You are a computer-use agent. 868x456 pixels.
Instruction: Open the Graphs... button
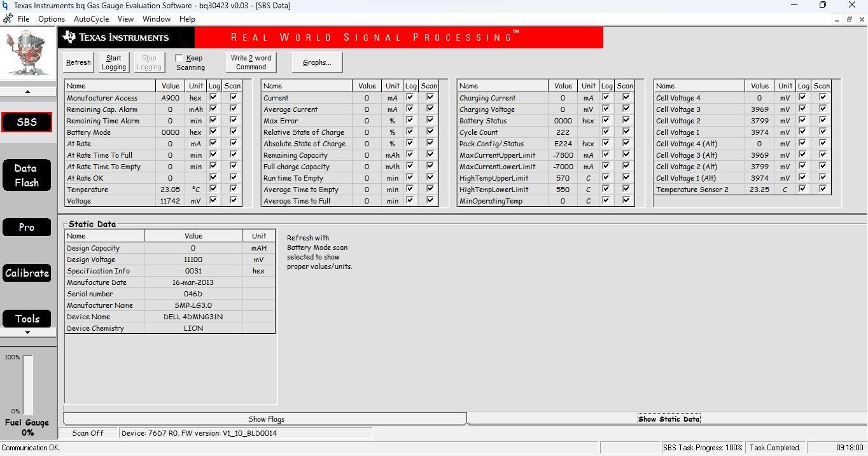[317, 62]
